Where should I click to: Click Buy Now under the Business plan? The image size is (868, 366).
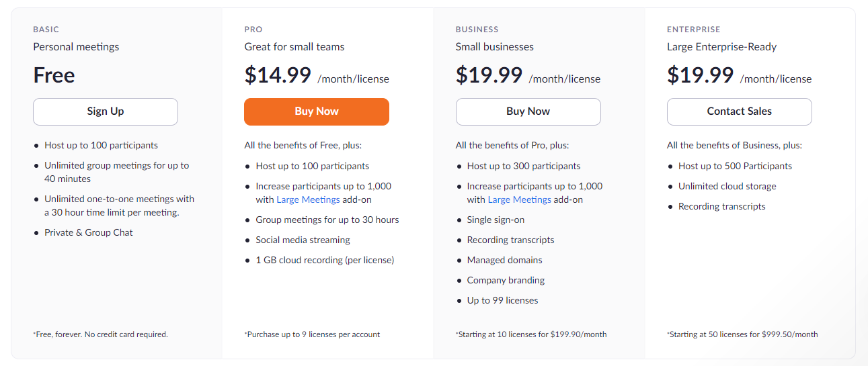point(528,111)
